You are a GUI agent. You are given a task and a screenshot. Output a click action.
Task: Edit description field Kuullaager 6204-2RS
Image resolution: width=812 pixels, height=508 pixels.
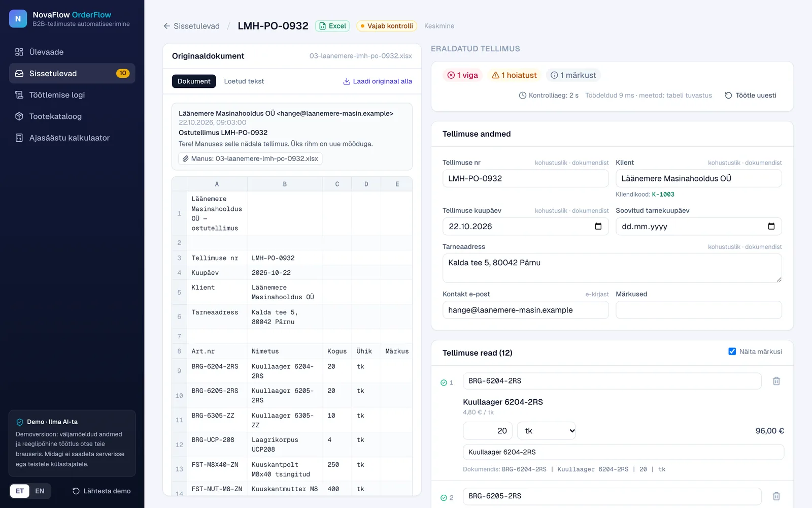click(x=623, y=452)
